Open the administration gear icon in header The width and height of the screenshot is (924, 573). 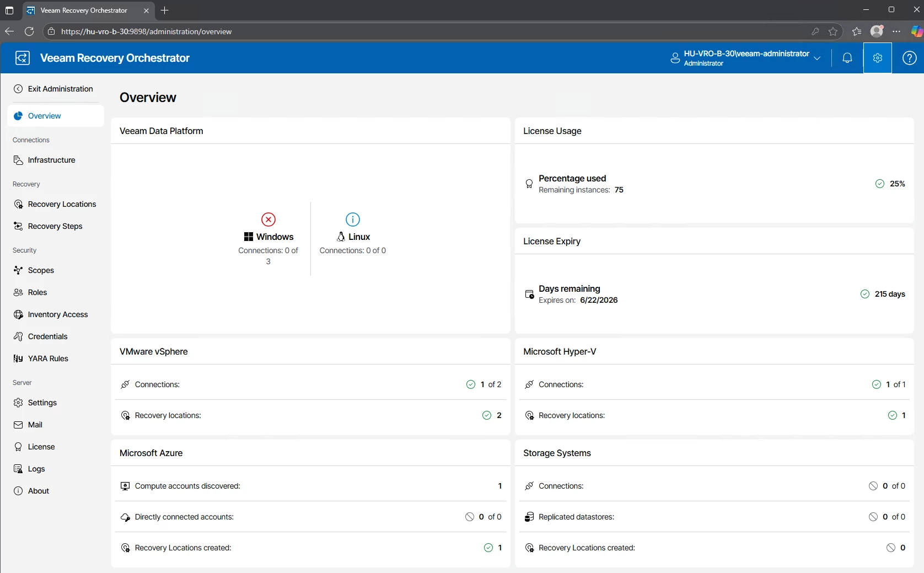[878, 58]
